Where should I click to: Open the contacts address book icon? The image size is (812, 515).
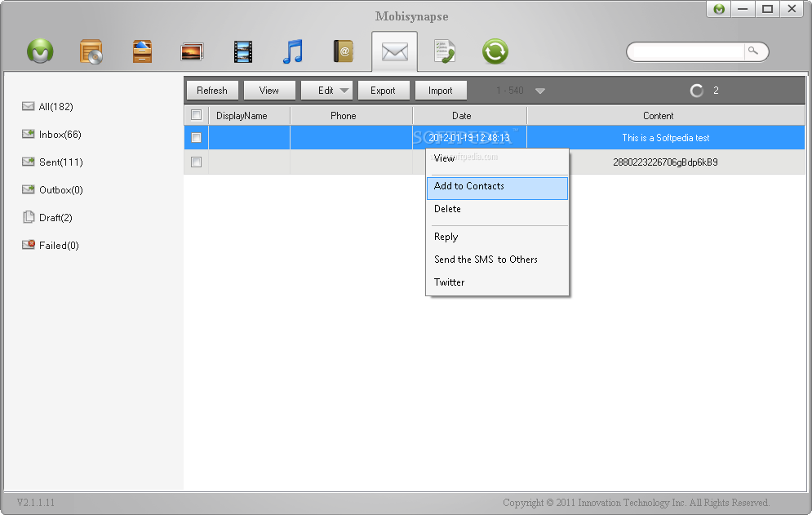[x=344, y=51]
